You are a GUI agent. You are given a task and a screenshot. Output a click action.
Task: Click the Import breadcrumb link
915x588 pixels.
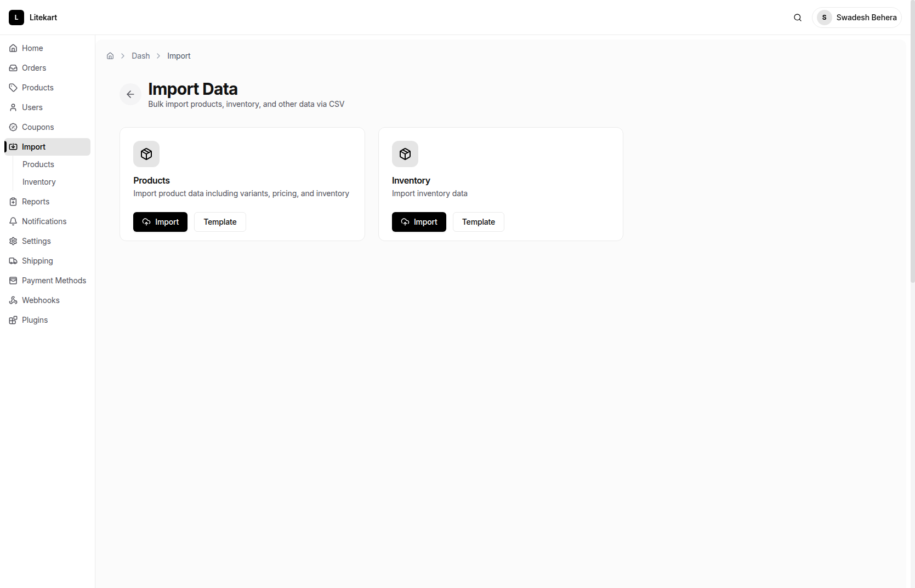(x=179, y=56)
